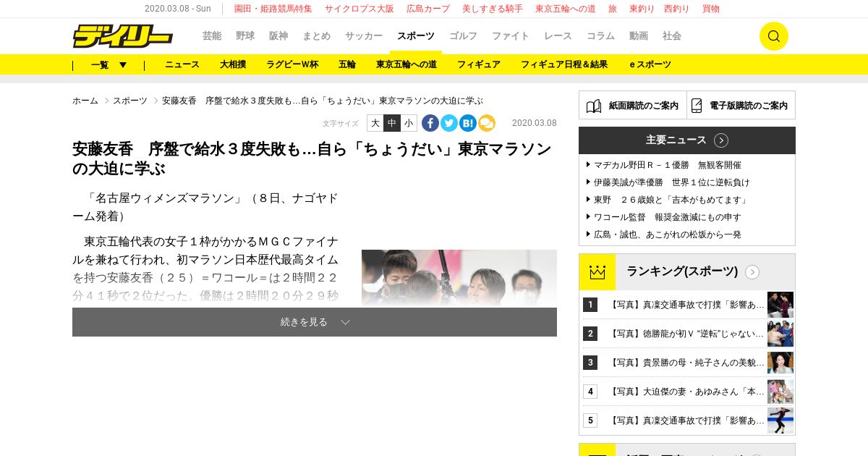Open the レース tab

click(x=558, y=36)
